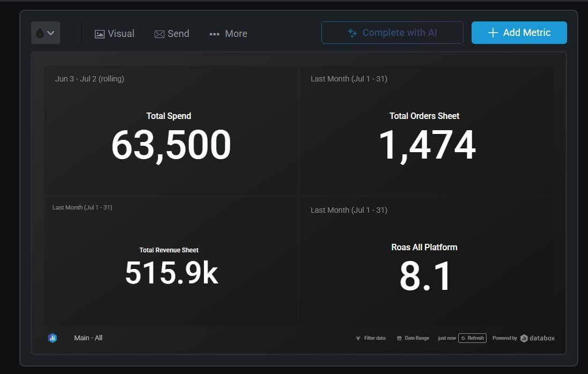This screenshot has width=588, height=374.
Task: Click the Visual image icon
Action: click(x=99, y=34)
